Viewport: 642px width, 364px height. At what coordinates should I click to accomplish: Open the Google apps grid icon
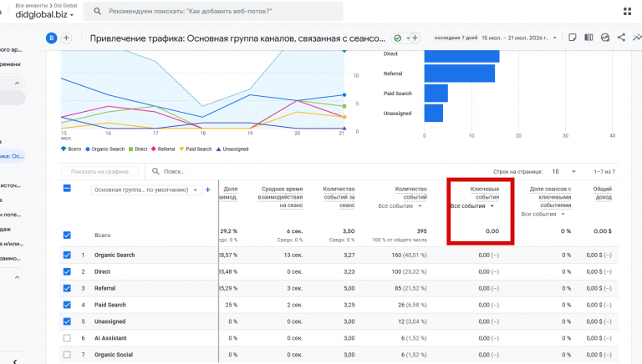coord(627,12)
